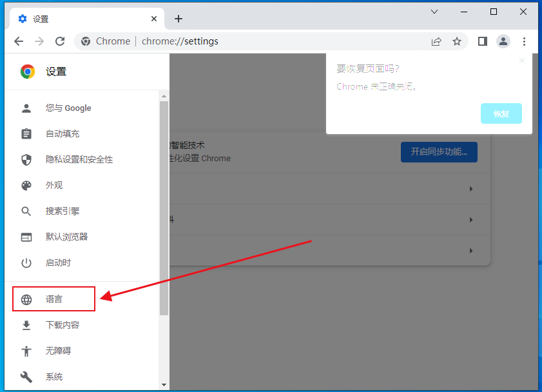Click the power icon for 启动时
The height and width of the screenshot is (392, 542).
click(x=26, y=263)
